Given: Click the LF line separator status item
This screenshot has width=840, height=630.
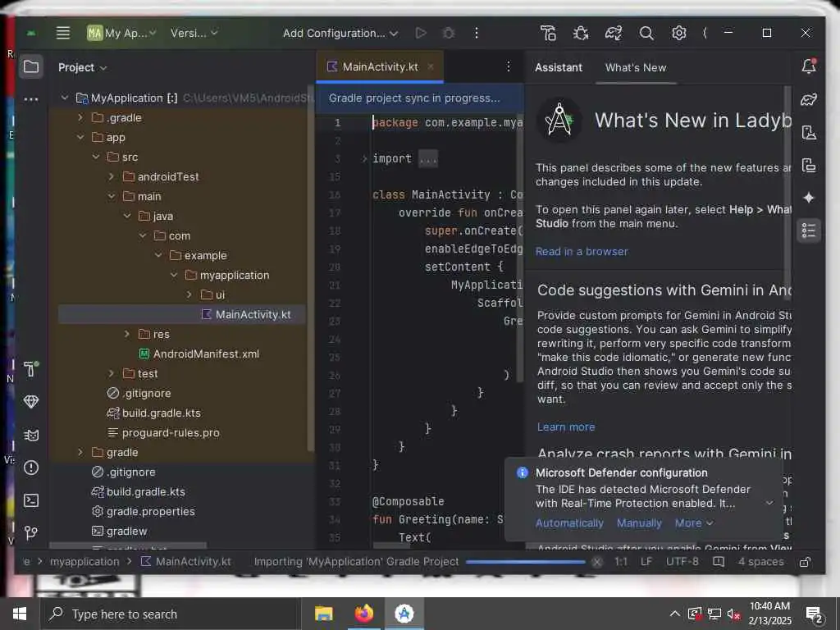Looking at the screenshot, I should click(x=646, y=562).
